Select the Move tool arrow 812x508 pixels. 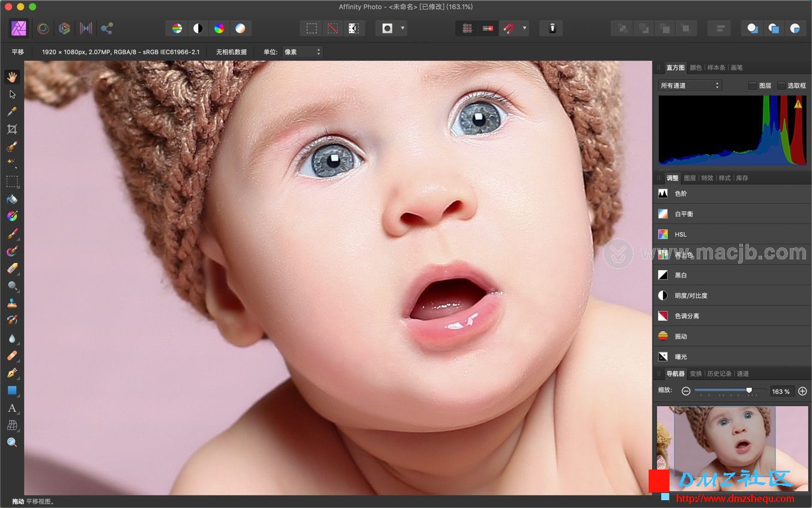tap(12, 94)
